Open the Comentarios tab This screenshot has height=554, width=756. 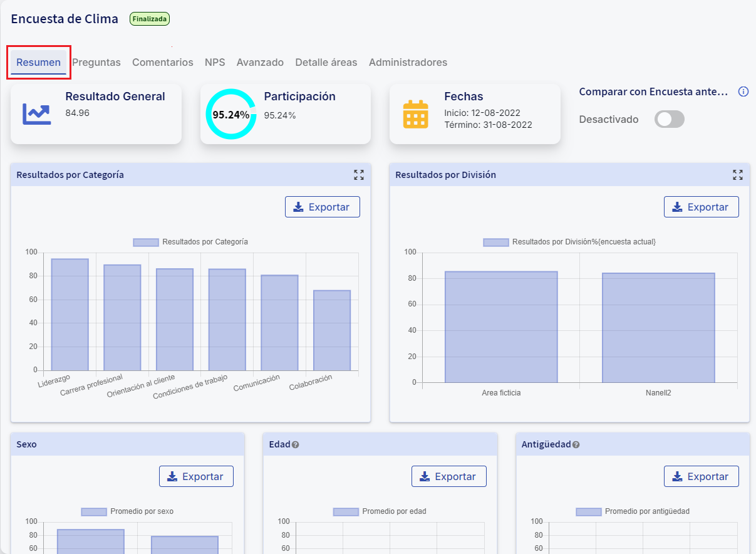(162, 63)
